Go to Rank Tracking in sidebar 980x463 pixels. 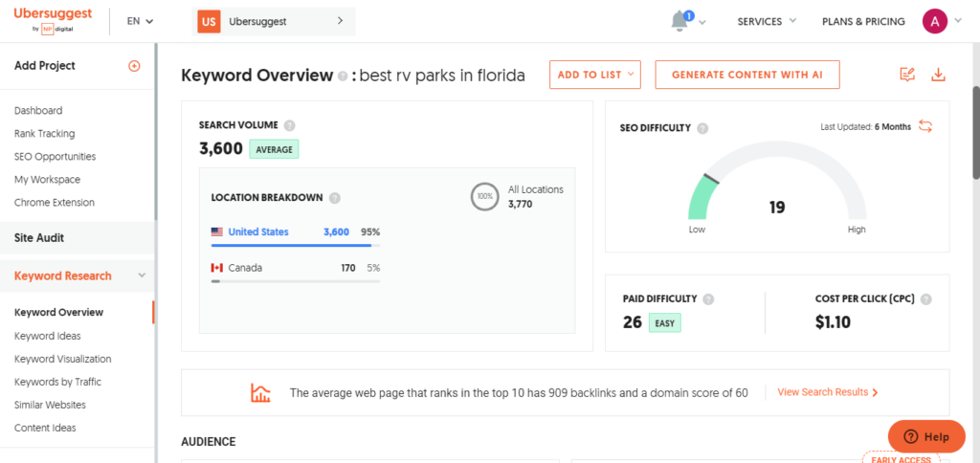pyautogui.click(x=44, y=134)
